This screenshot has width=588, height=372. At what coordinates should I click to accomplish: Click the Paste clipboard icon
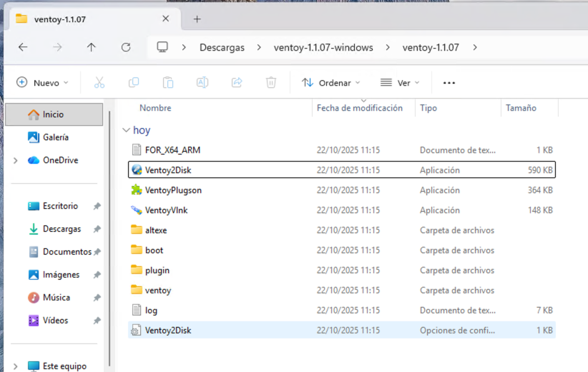point(168,83)
